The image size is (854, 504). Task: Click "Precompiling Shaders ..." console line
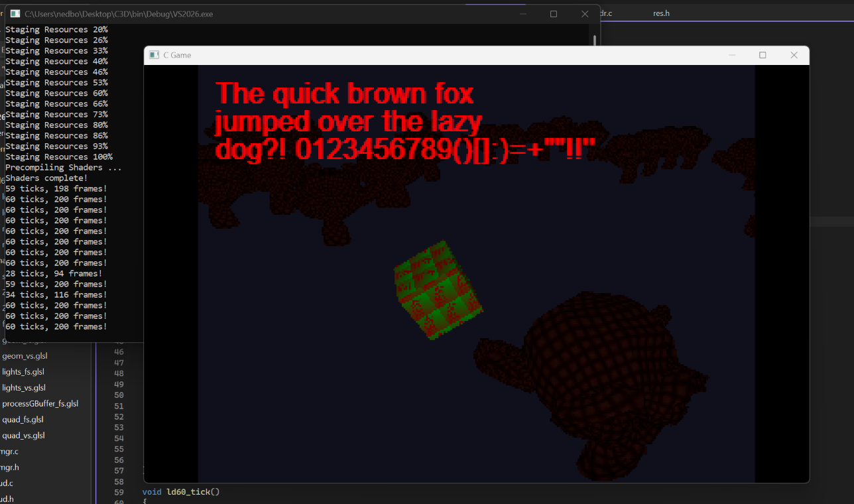coord(64,167)
